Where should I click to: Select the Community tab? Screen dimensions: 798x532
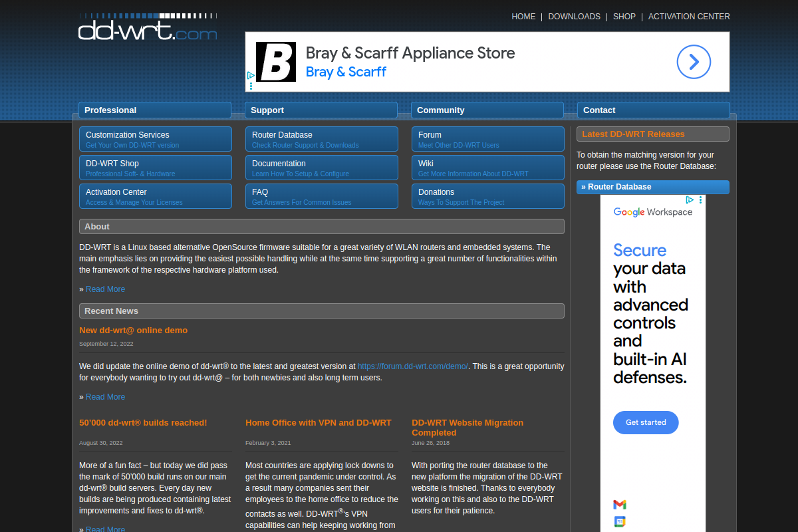(487, 110)
